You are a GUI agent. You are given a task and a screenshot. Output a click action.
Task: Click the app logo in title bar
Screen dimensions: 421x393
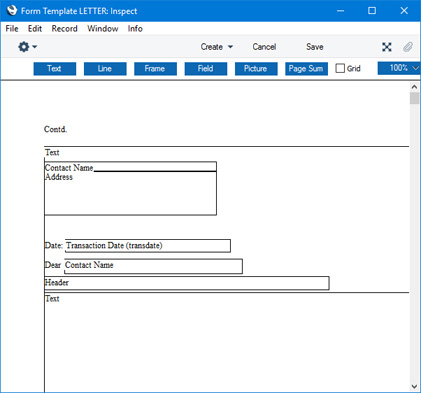pyautogui.click(x=12, y=11)
